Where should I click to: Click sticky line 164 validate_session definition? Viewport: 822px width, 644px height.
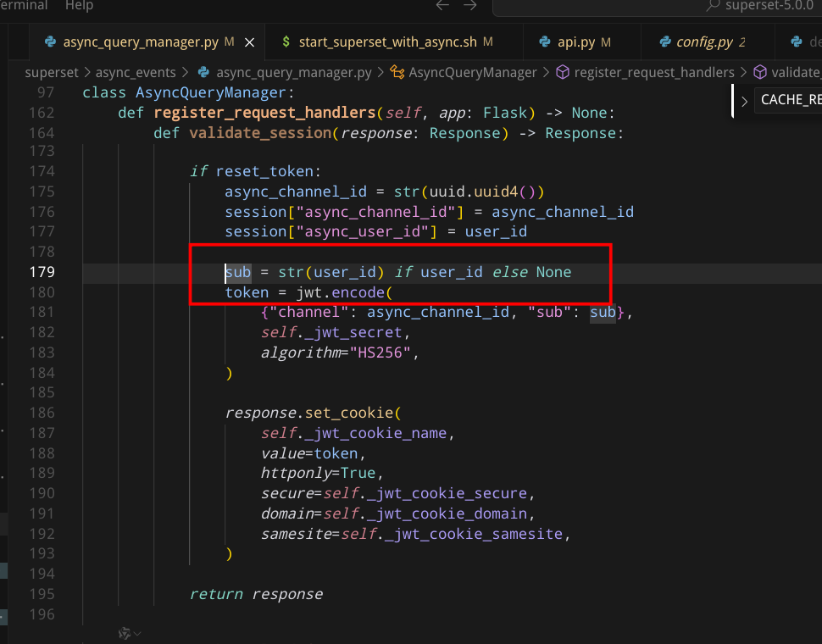(388, 133)
